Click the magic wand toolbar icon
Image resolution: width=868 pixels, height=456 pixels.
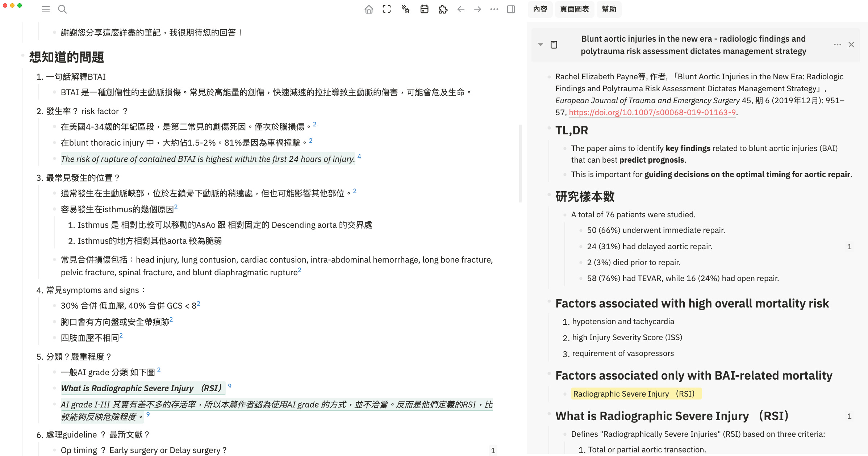[x=405, y=9]
